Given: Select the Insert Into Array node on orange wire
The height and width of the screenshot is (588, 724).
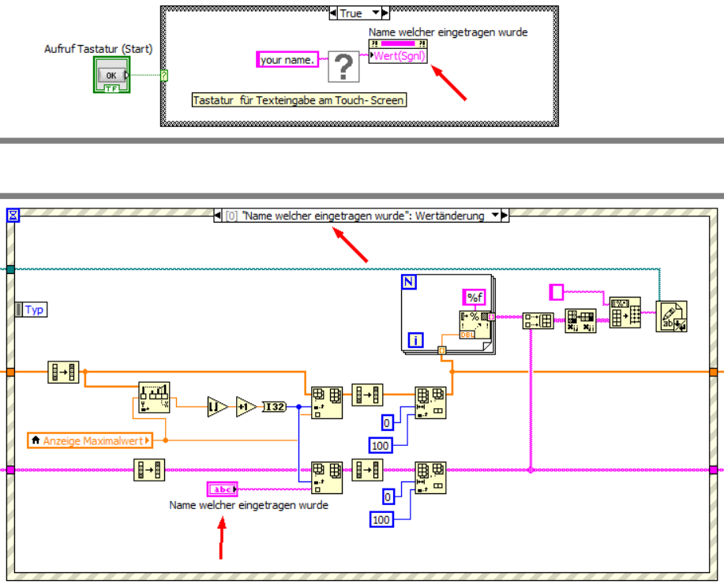Looking at the screenshot, I should [327, 403].
